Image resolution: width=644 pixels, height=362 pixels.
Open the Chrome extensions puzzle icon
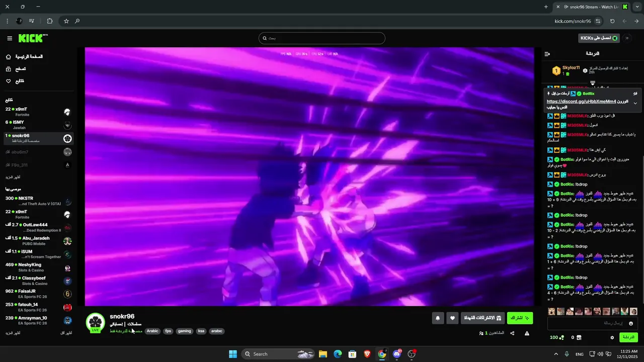coord(50,21)
